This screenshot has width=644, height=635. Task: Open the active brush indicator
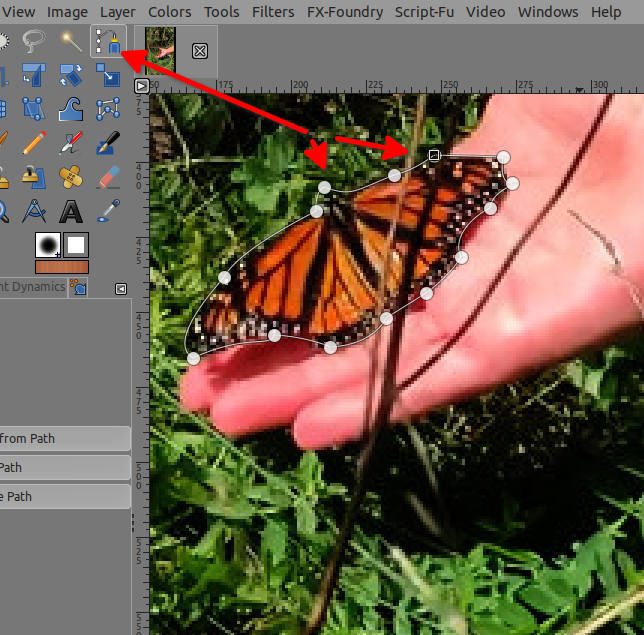(x=48, y=245)
